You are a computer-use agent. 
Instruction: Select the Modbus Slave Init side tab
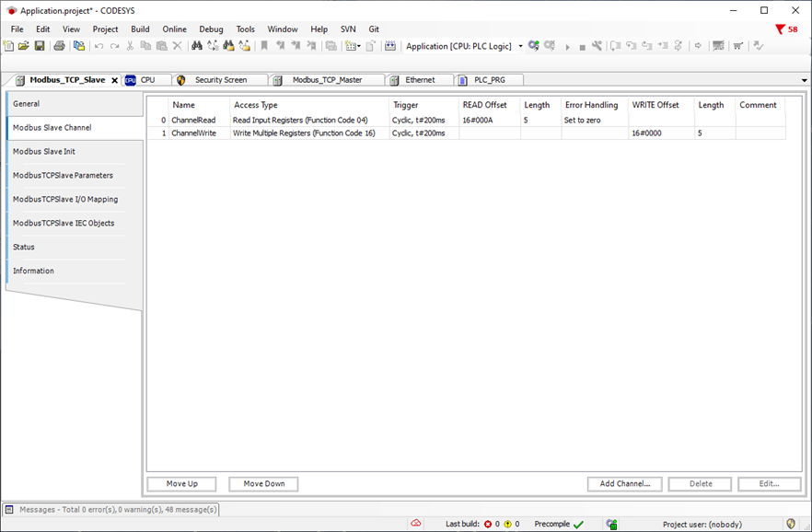(44, 152)
